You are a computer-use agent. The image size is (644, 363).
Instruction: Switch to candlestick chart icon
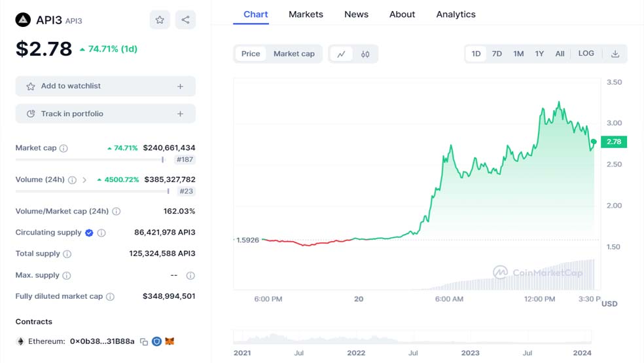[x=365, y=54]
